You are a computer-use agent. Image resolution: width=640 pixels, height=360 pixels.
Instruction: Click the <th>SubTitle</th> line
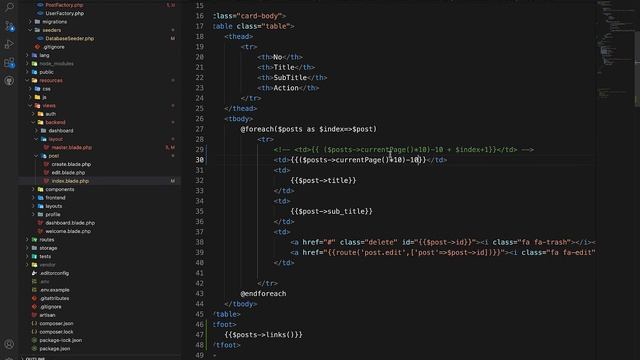tap(292, 78)
